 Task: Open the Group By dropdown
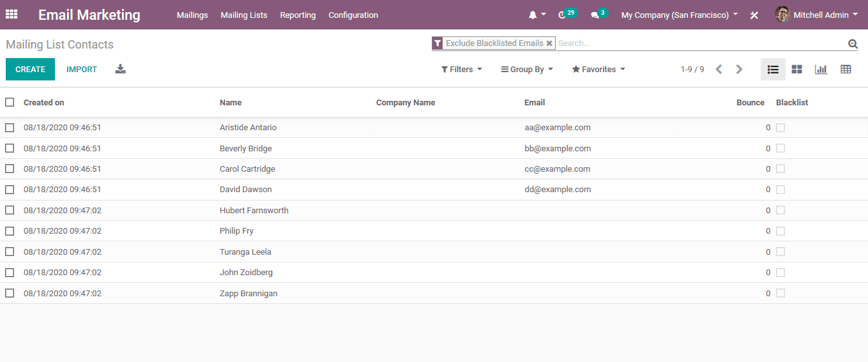click(527, 69)
